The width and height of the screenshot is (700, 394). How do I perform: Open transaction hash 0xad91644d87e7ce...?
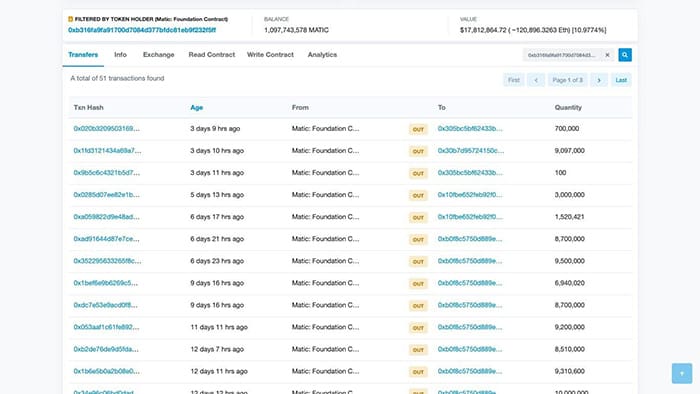coord(106,239)
